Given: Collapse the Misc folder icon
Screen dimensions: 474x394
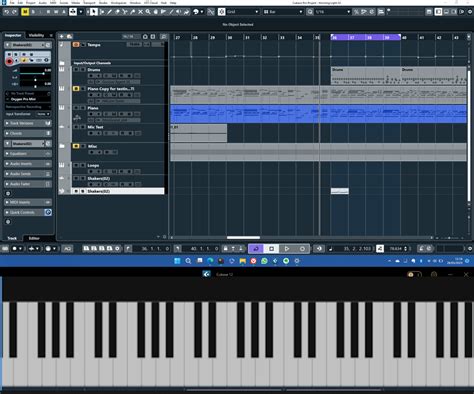Looking at the screenshot, I should (62, 146).
